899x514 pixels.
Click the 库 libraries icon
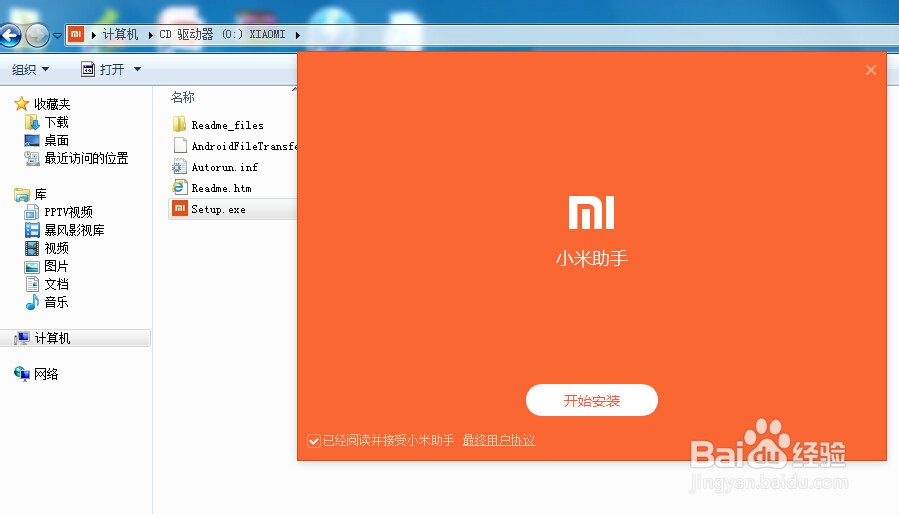click(x=22, y=194)
